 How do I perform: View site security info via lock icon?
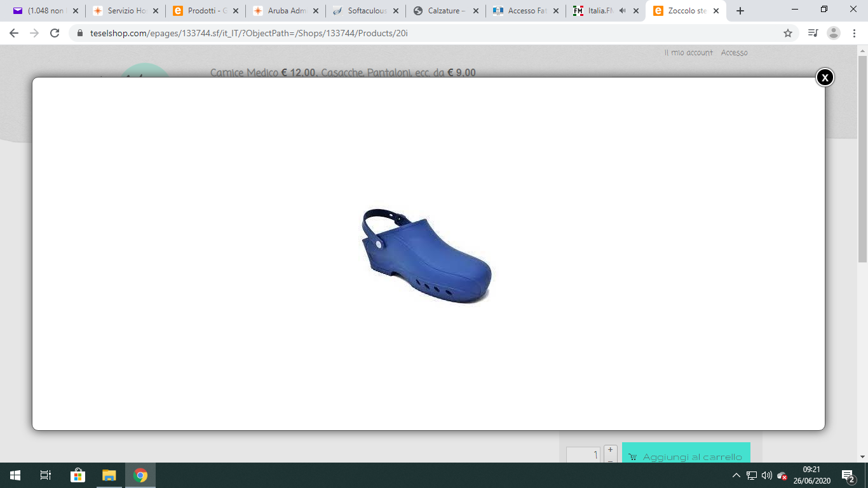tap(80, 33)
